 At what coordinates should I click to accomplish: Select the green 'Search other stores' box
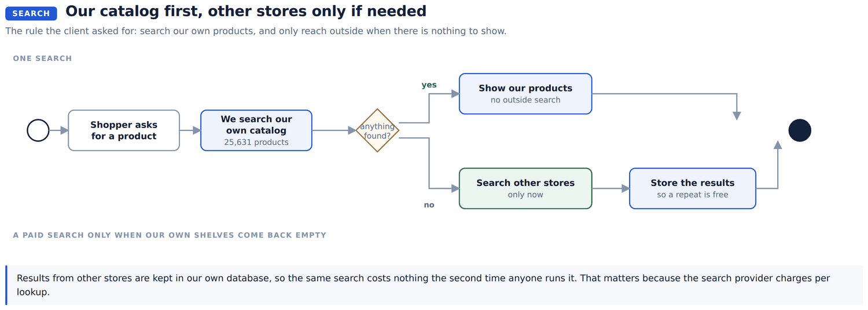[x=525, y=188]
